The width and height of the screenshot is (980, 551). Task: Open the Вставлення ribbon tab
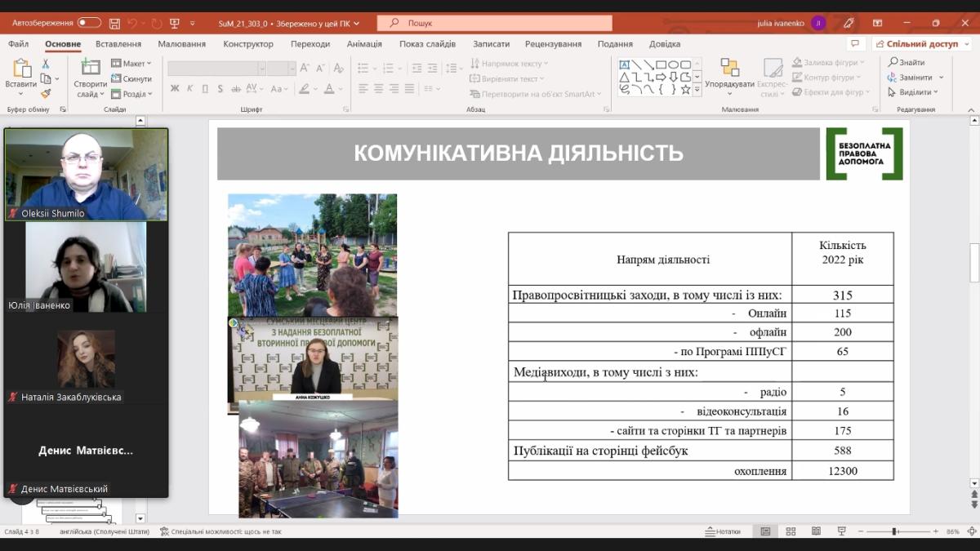pyautogui.click(x=118, y=44)
